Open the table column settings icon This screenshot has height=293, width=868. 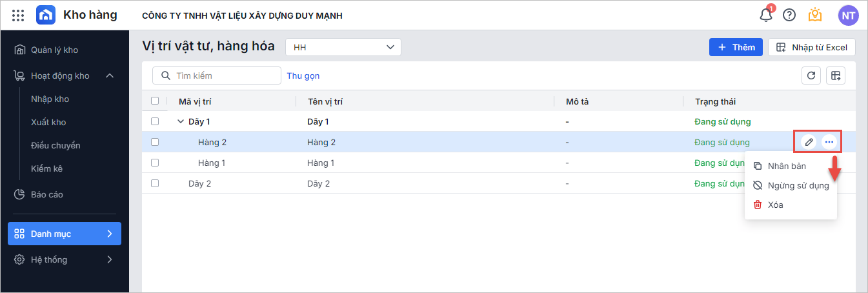coord(836,76)
